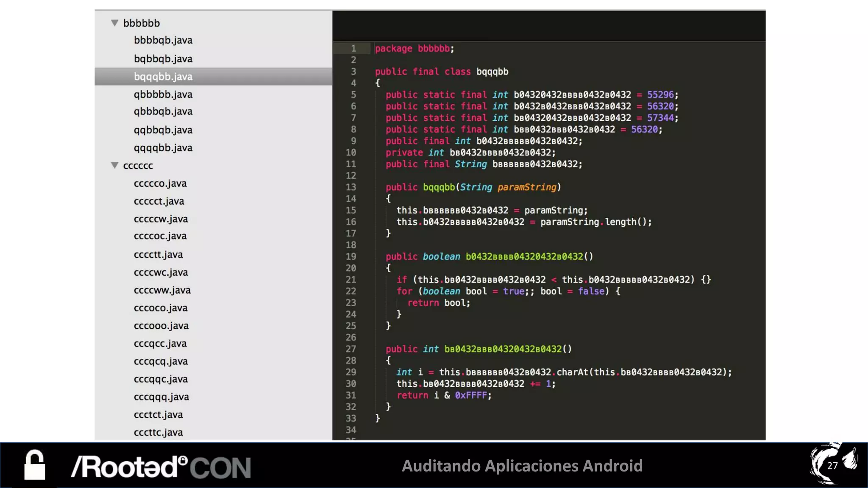Click the 0xFFFF hex literal
Screen dimensions: 868x488
coord(471,395)
